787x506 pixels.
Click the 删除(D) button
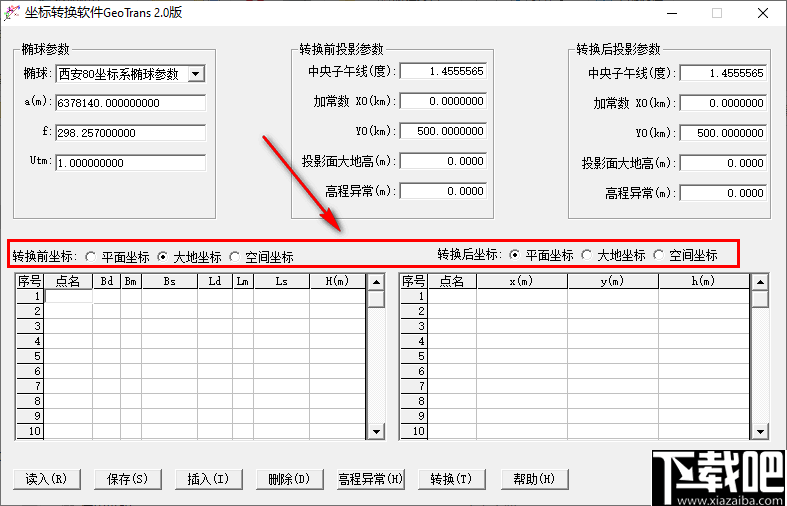point(290,479)
